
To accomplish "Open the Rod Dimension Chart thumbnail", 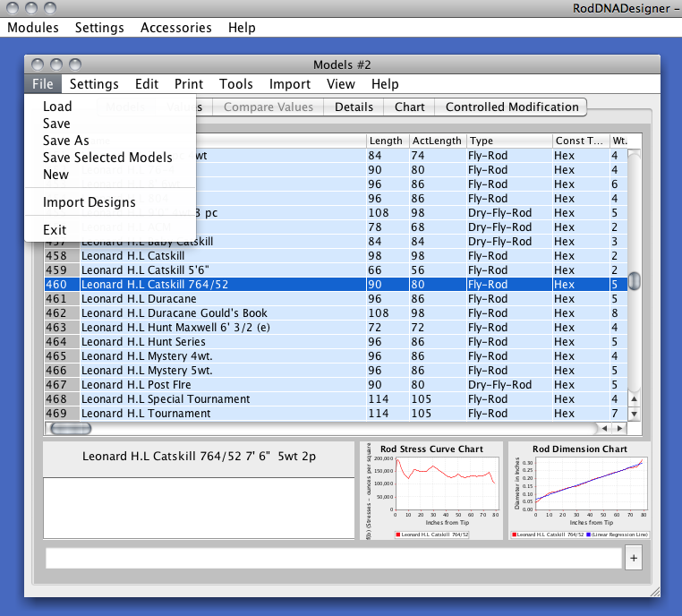I will [x=580, y=491].
